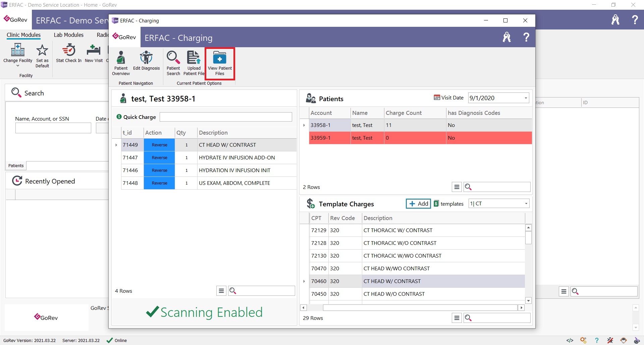Viewport: 644px width, 345px height.
Task: Open View Patient Files
Action: [x=220, y=63]
